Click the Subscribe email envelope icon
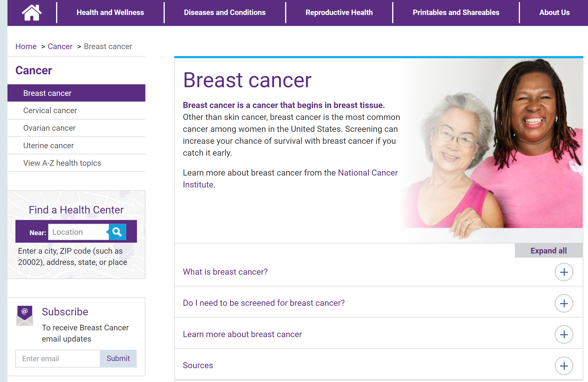The width and height of the screenshot is (588, 382). [25, 316]
